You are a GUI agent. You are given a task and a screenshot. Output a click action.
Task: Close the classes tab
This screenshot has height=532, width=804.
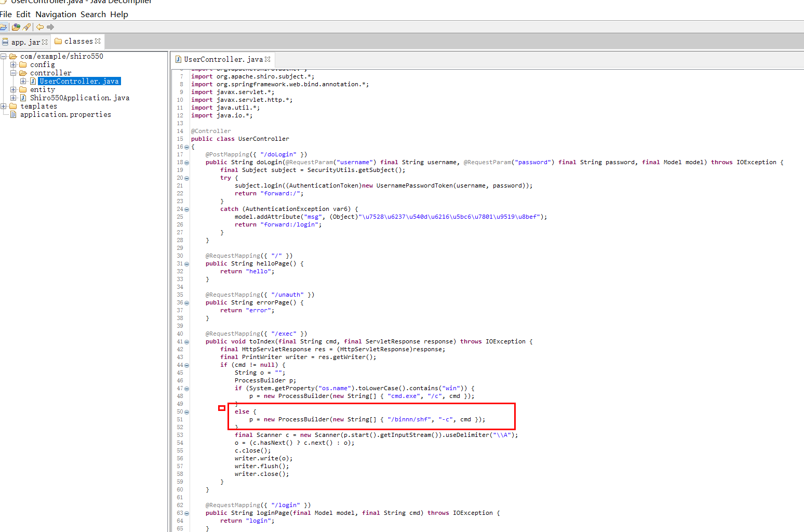pos(98,41)
